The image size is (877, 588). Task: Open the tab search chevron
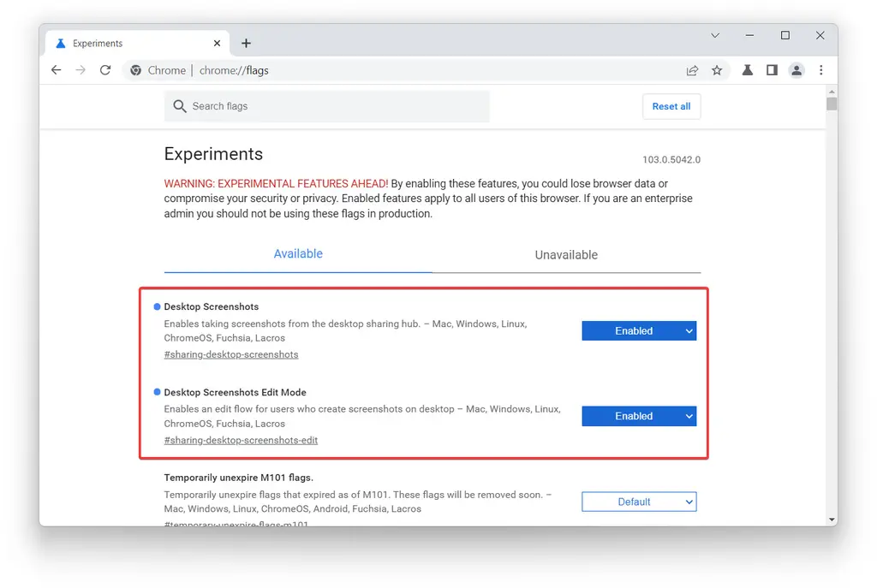[x=715, y=36]
